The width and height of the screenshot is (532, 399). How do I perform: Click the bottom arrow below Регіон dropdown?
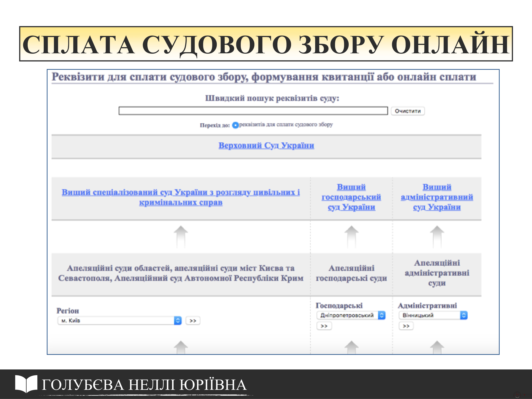(x=181, y=347)
